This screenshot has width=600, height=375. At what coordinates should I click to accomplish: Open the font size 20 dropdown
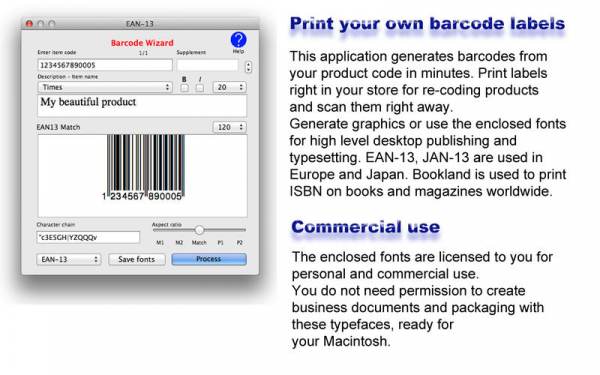coord(230,87)
